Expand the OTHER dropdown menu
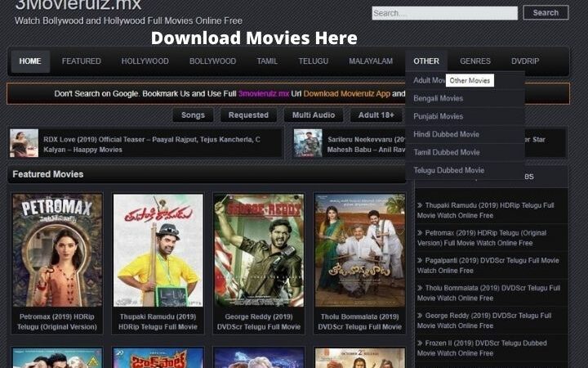The height and width of the screenshot is (368, 588). (x=426, y=61)
